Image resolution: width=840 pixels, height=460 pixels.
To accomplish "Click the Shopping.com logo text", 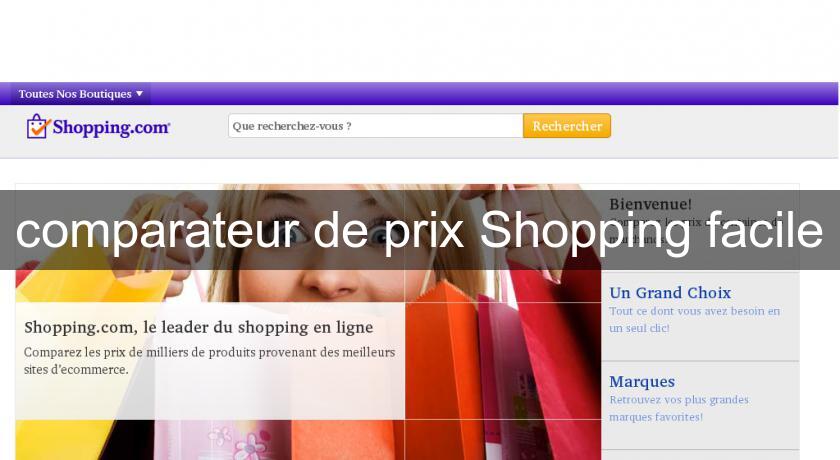I will (x=111, y=127).
